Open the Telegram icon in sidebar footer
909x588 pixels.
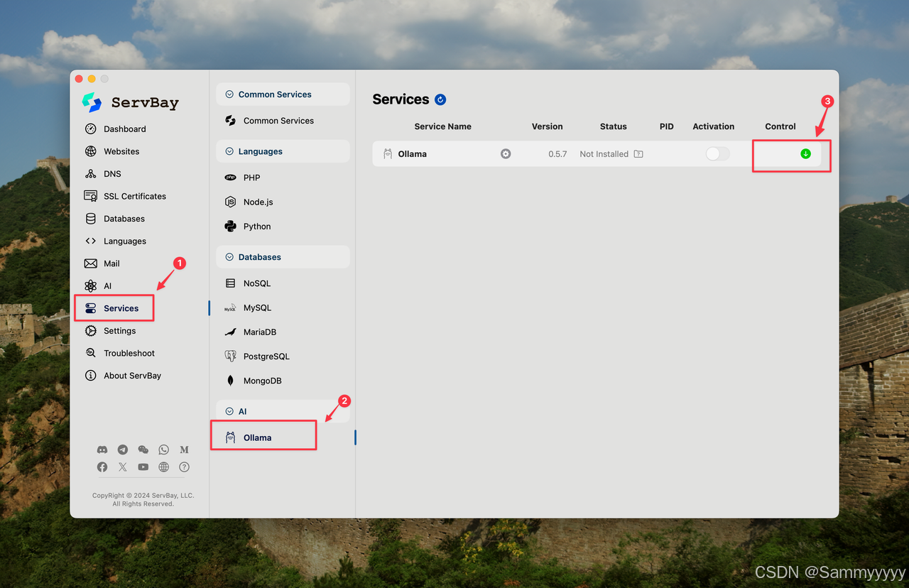pos(123,450)
